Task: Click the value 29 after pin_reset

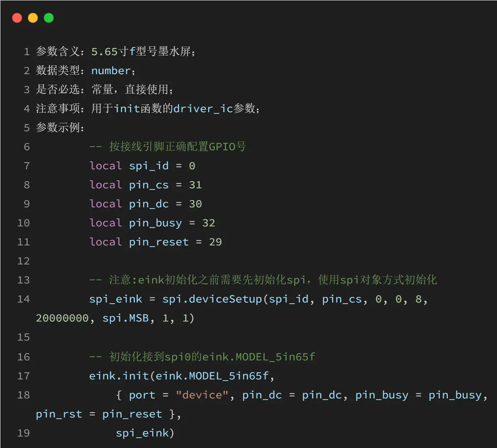Action: coord(215,242)
